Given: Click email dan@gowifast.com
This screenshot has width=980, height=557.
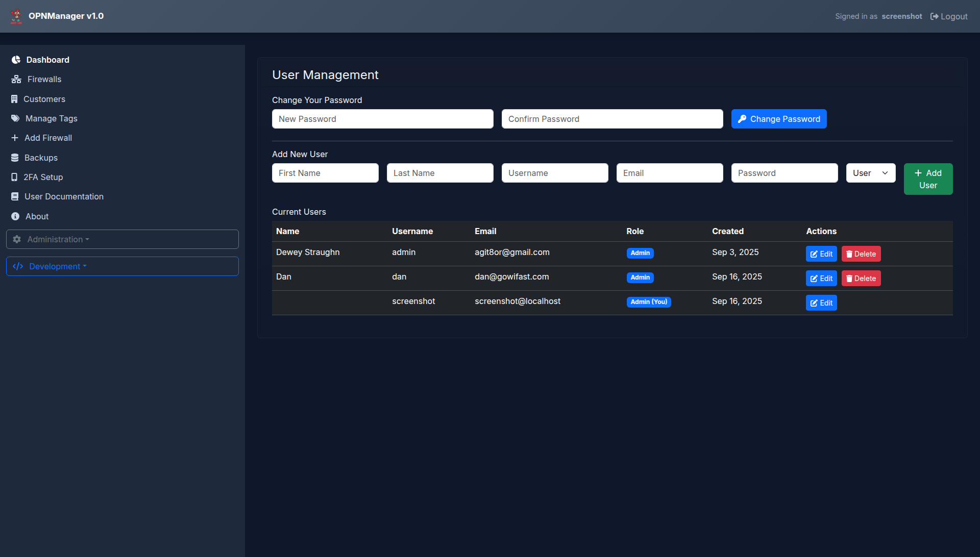Looking at the screenshot, I should pos(512,276).
